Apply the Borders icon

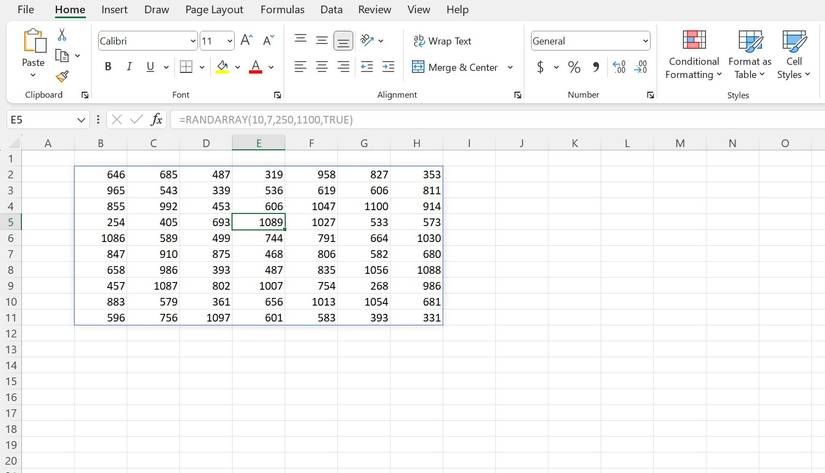pyautogui.click(x=186, y=67)
